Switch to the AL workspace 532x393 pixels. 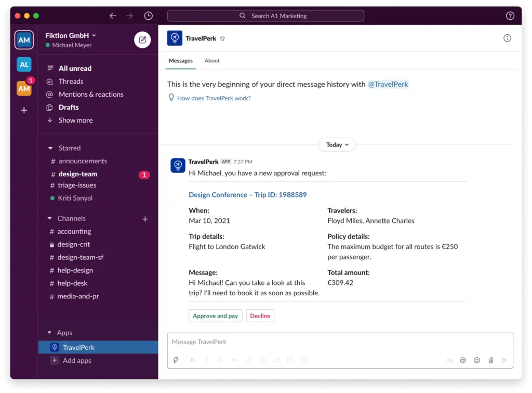pos(24,64)
